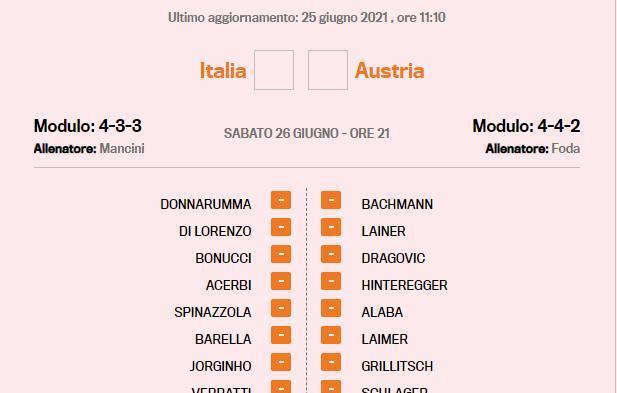This screenshot has height=393, width=617.
Task: Click the Italia score box
Action: click(x=274, y=70)
